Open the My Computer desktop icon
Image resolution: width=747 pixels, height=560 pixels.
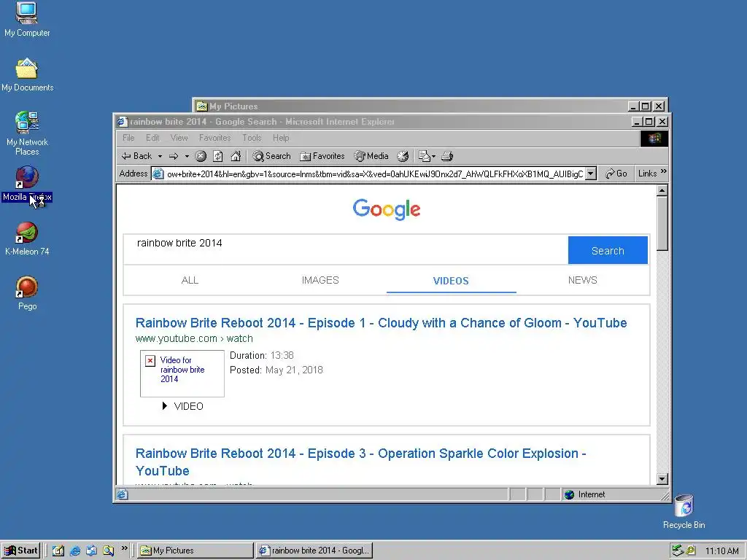click(27, 20)
